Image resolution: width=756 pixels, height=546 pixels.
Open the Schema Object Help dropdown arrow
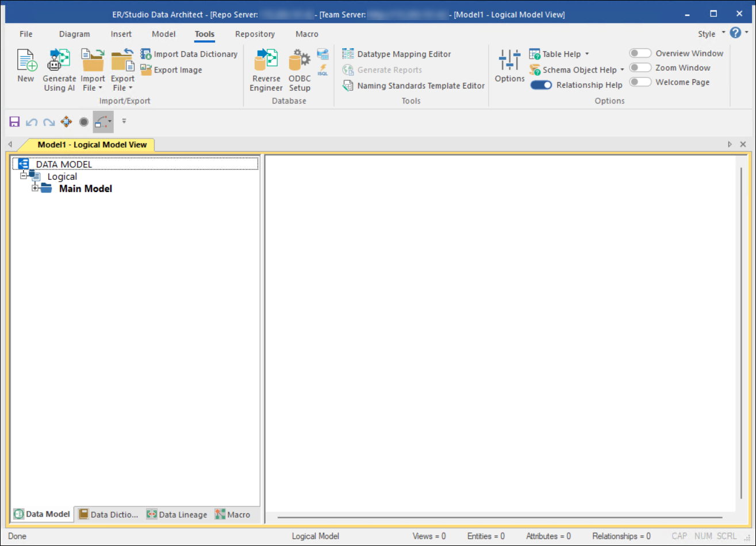click(x=622, y=70)
